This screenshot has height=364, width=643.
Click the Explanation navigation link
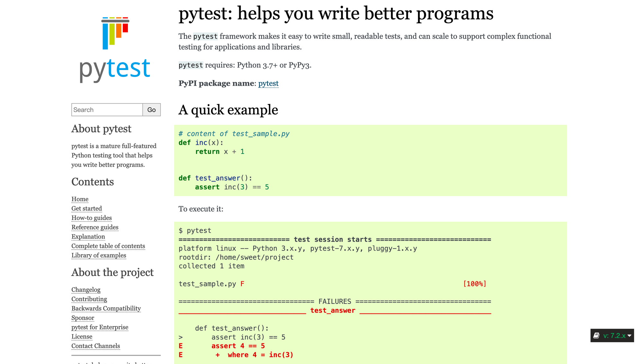point(88,236)
